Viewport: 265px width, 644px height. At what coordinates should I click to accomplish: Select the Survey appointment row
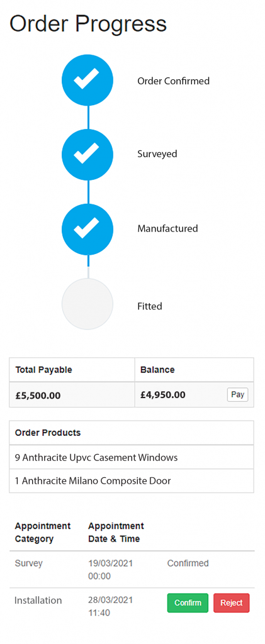132,569
